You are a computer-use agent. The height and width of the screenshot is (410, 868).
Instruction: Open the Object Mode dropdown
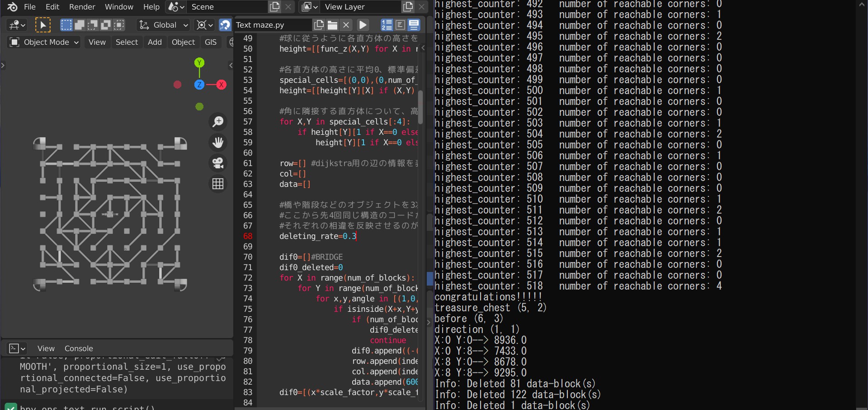pyautogui.click(x=44, y=42)
